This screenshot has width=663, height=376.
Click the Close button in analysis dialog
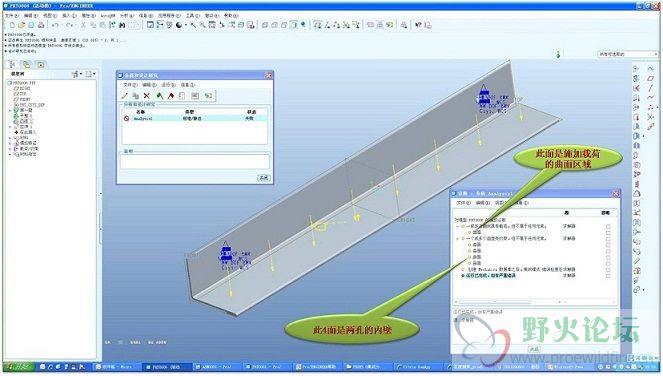click(264, 178)
